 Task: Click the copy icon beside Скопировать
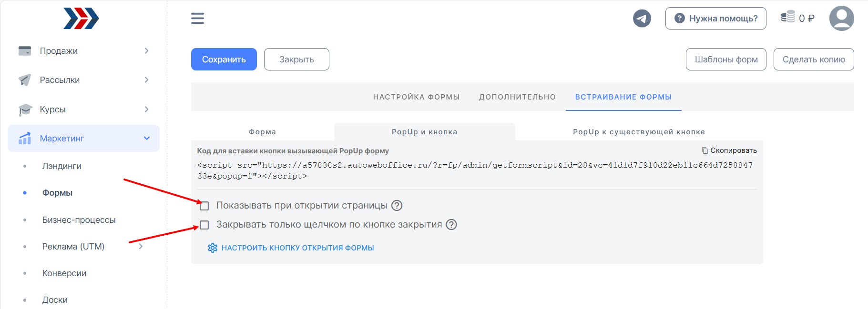[x=705, y=150]
